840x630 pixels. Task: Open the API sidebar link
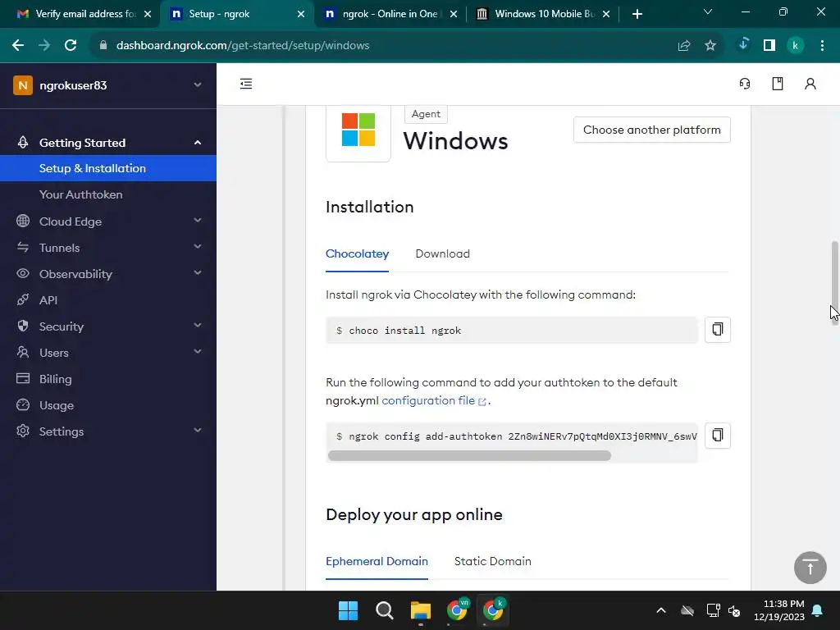[x=48, y=300]
